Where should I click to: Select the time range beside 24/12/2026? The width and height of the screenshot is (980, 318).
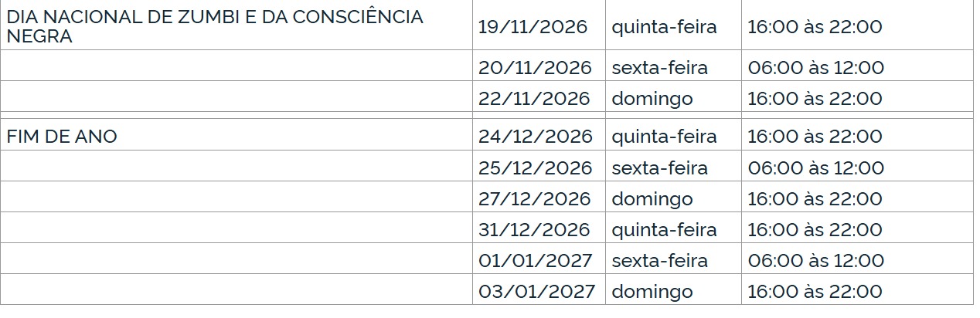tap(815, 137)
